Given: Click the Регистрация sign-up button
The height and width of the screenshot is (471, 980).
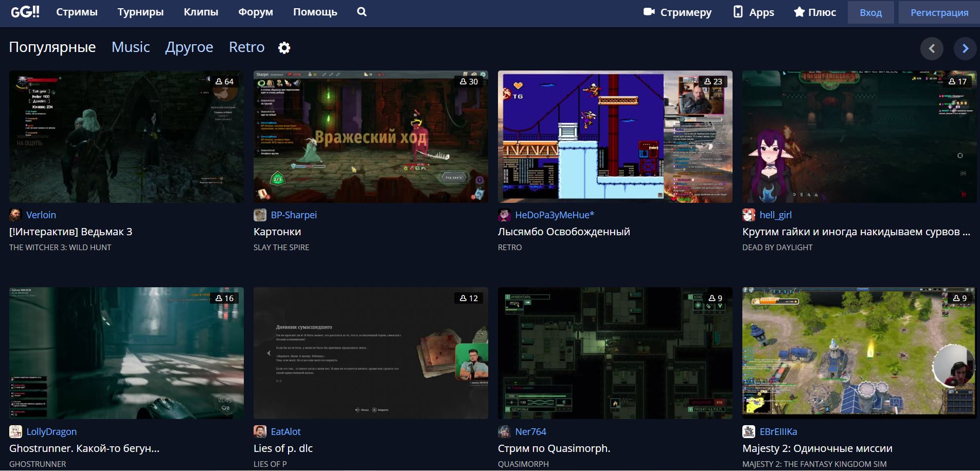Looking at the screenshot, I should click(x=939, y=12).
